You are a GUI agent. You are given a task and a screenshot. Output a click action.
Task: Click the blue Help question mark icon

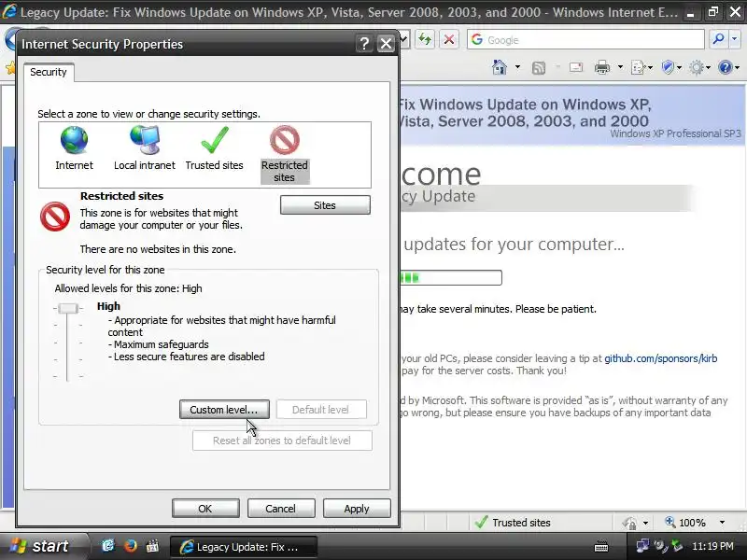tap(726, 67)
